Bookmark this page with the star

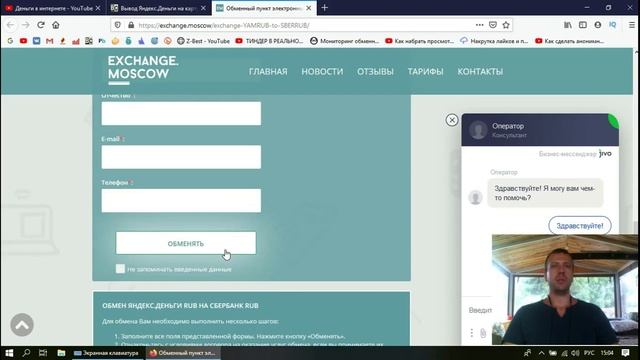(506, 25)
